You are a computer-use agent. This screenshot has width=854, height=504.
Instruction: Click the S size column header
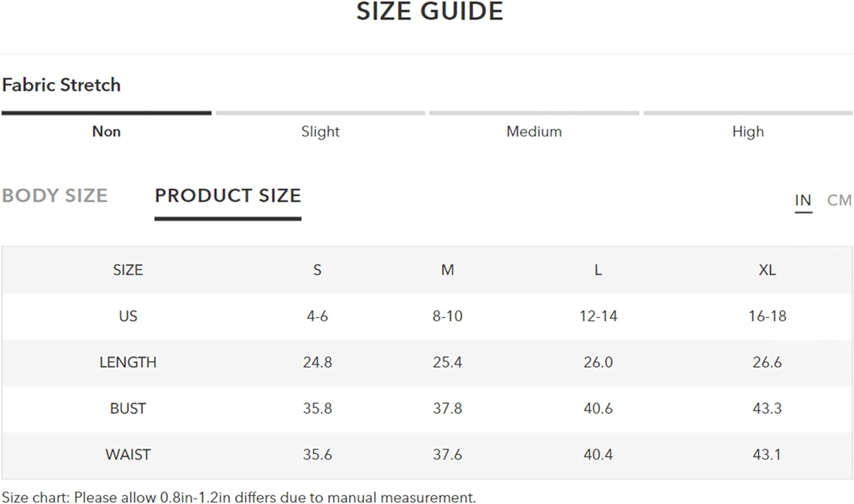coord(317,270)
